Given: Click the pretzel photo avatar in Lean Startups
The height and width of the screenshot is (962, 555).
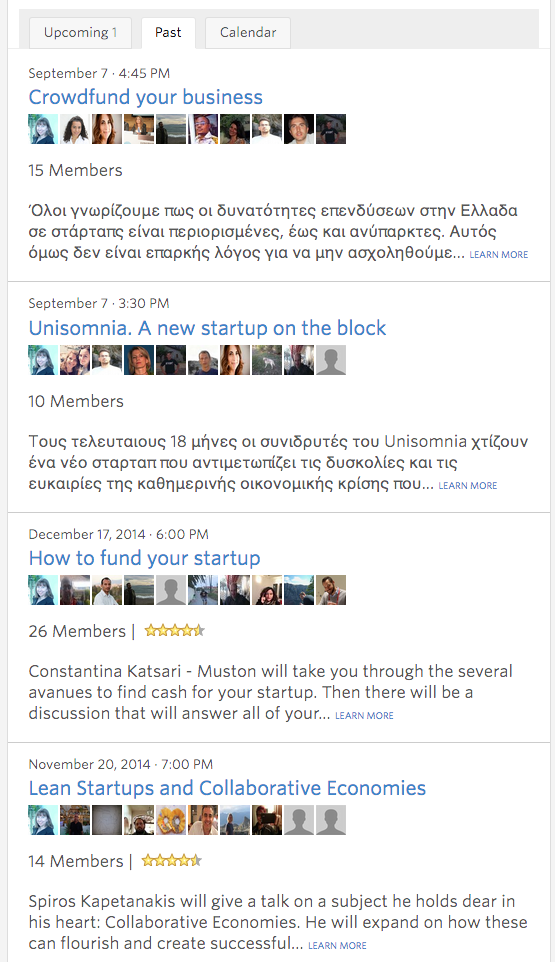Looking at the screenshot, I should pyautogui.click(x=171, y=820).
